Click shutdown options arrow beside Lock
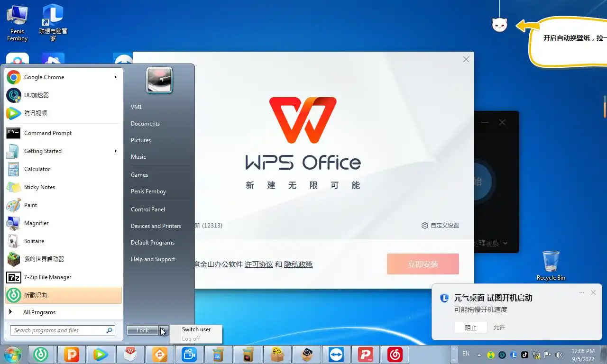607x364 pixels. pyautogui.click(x=164, y=330)
